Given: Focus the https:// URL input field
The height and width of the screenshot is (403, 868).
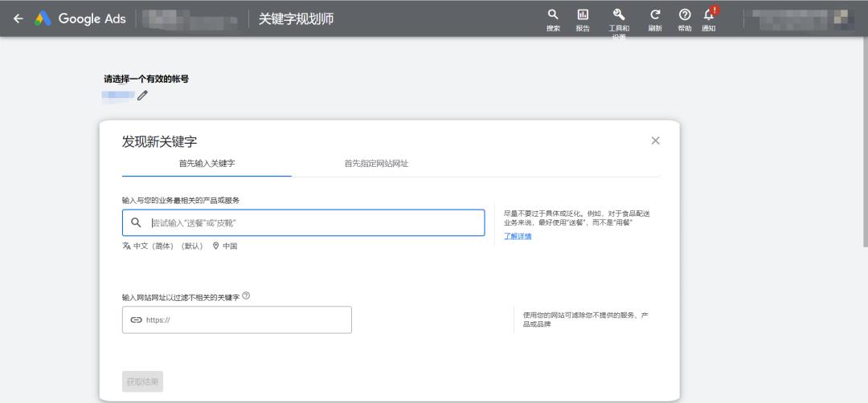Looking at the screenshot, I should point(237,320).
